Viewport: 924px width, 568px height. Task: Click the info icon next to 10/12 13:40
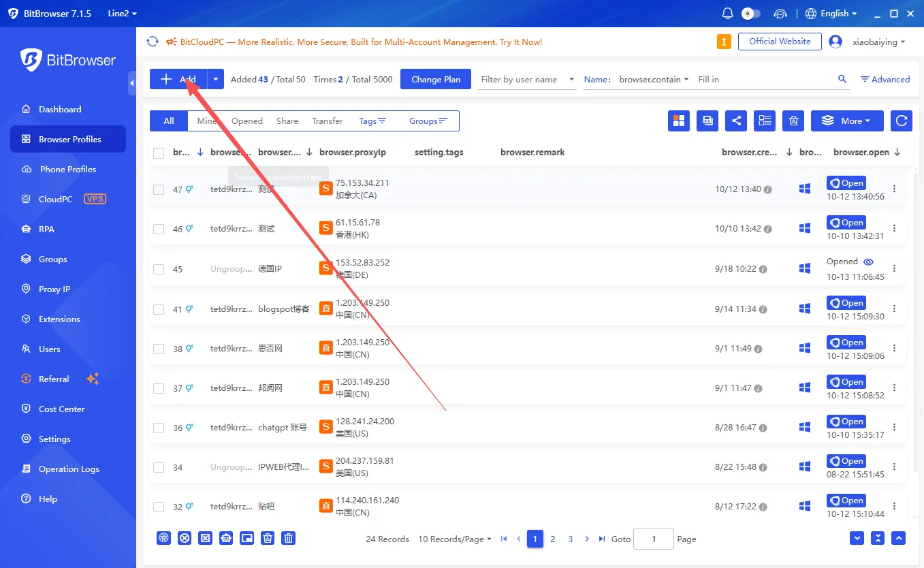(768, 189)
